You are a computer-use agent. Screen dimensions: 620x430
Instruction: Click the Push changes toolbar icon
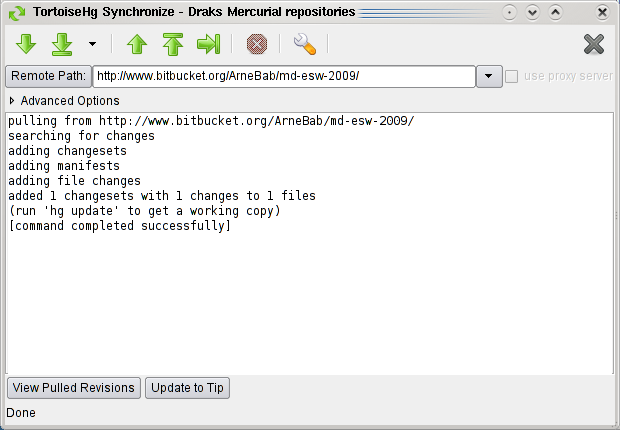(x=172, y=44)
